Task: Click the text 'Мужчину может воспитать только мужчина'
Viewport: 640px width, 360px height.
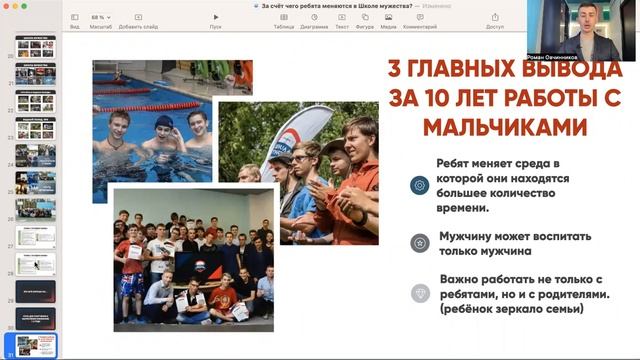Action: click(515, 244)
